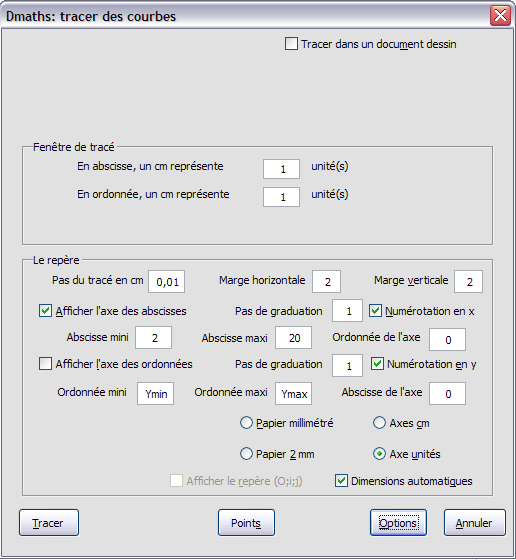Screen dimensions: 516x560
Task: Open the Options button
Action: 398,523
